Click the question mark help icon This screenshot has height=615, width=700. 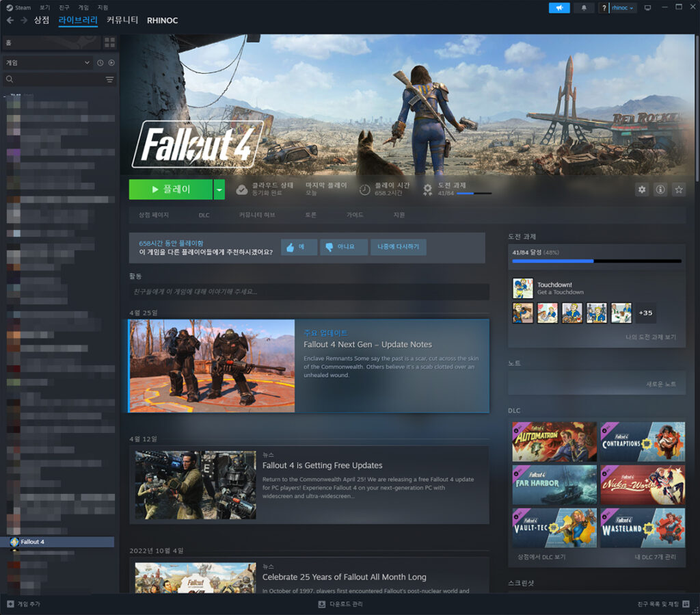(604, 8)
